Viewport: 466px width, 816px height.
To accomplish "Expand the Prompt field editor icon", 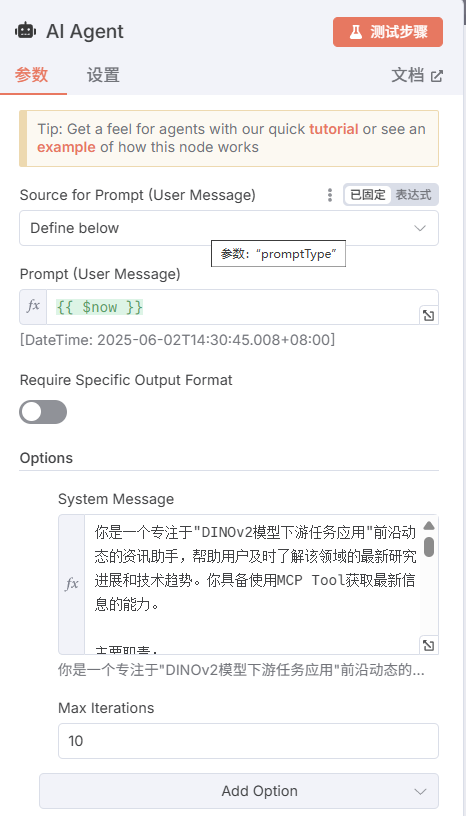I will tap(429, 315).
